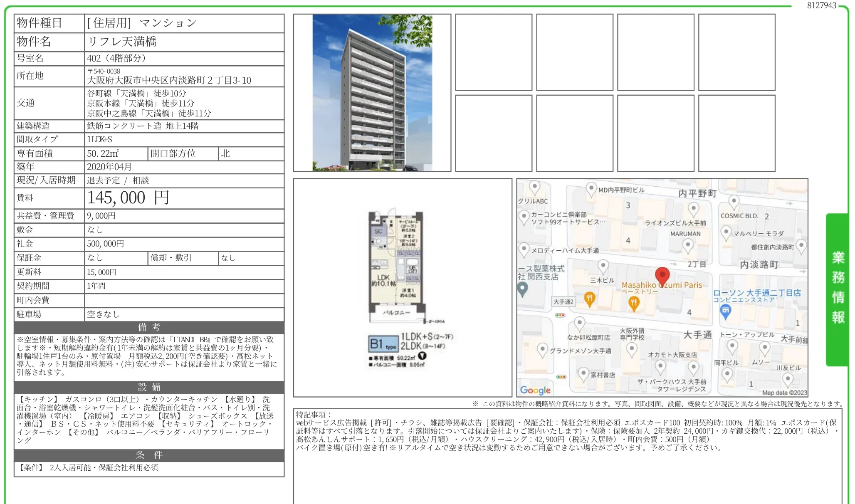This screenshot has width=855, height=504.
Task: Click the map pin for 三木ビル
Action: tap(603, 266)
